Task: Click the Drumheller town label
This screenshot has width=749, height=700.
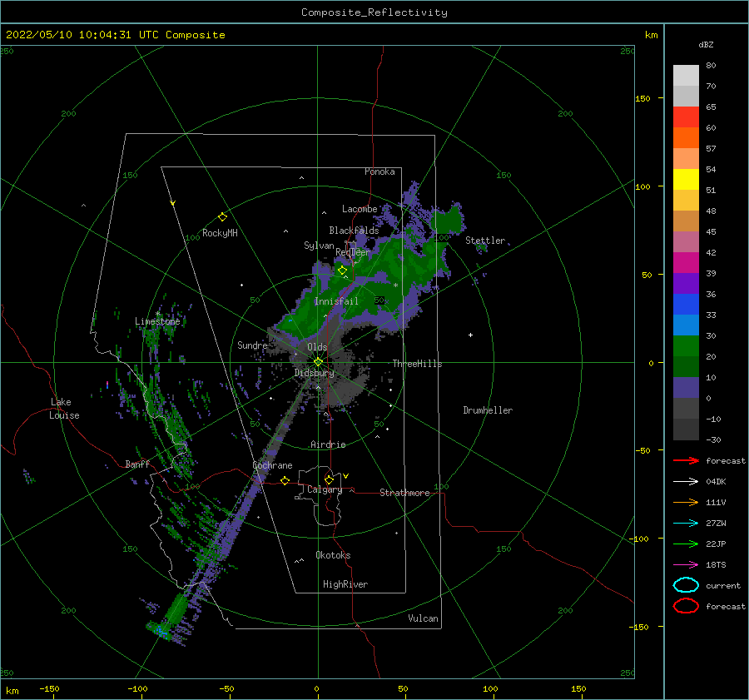Action: pos(488,410)
